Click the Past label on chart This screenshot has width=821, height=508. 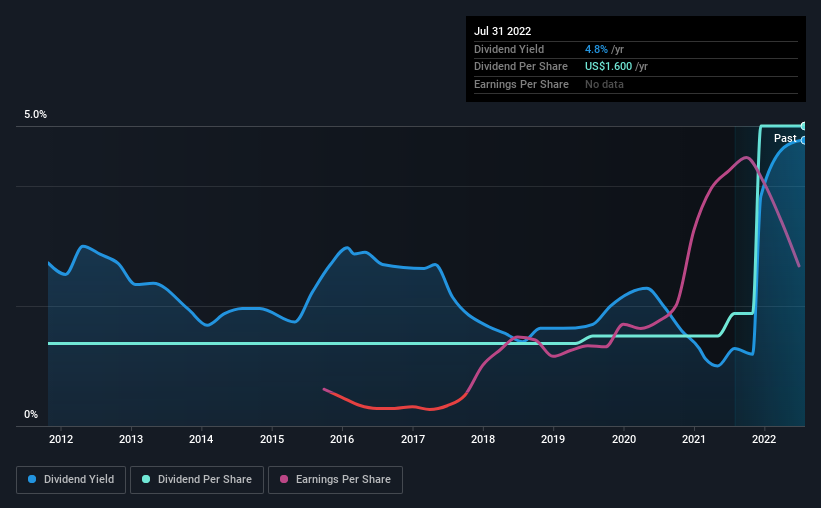pyautogui.click(x=785, y=138)
